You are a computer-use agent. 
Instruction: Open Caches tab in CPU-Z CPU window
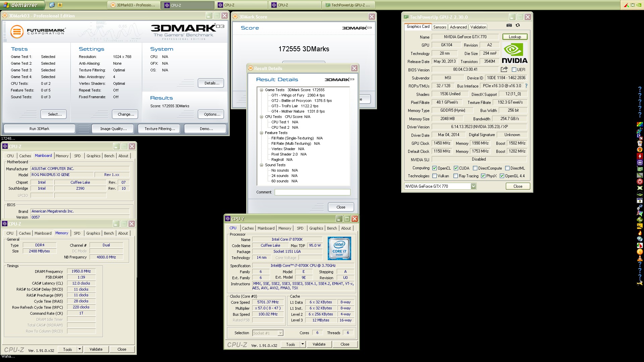(248, 228)
